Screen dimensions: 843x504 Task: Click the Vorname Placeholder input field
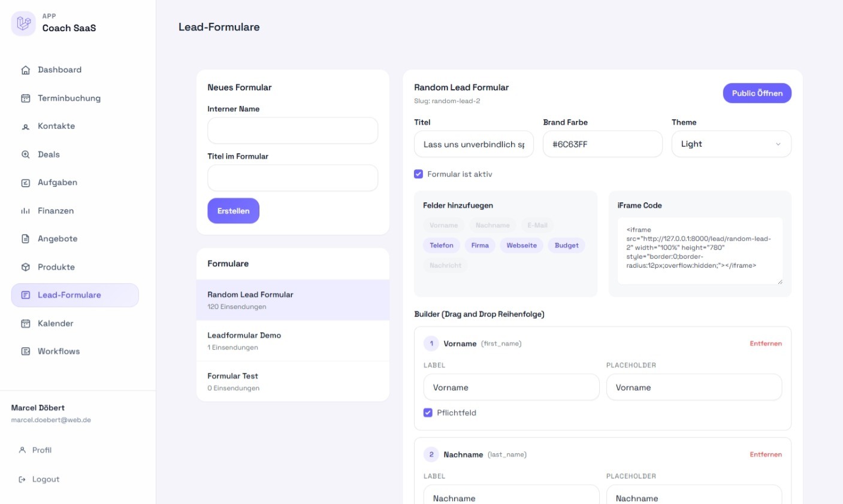[694, 387]
